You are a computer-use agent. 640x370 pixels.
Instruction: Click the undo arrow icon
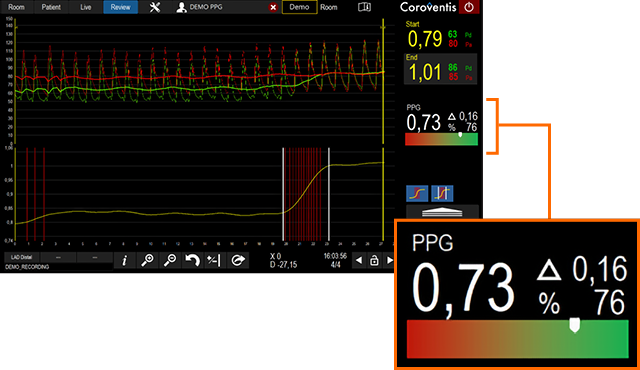pos(192,260)
